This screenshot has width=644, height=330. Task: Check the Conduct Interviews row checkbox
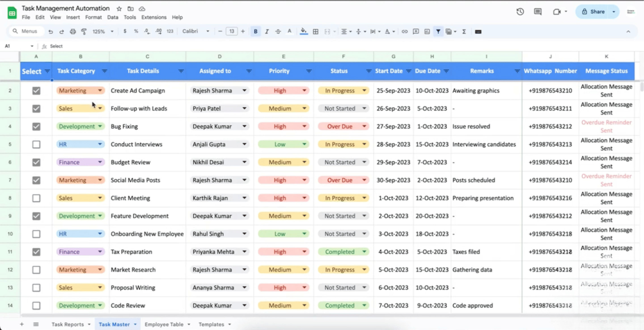[x=36, y=144]
